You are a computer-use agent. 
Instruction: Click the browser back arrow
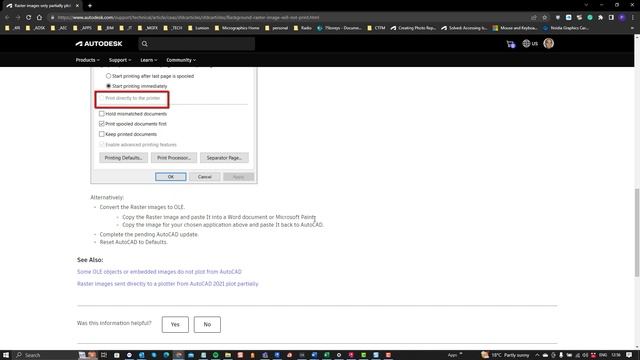[7, 18]
